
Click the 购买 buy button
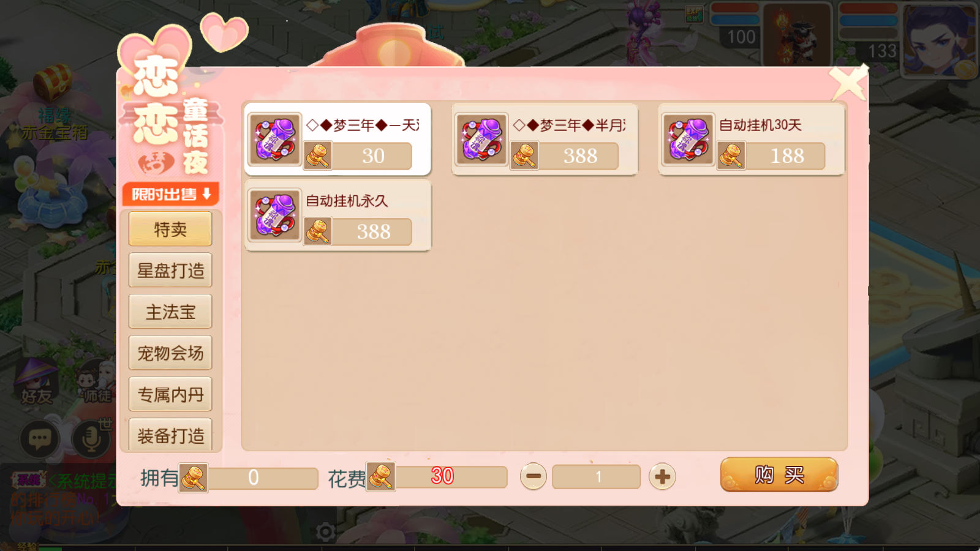point(779,474)
